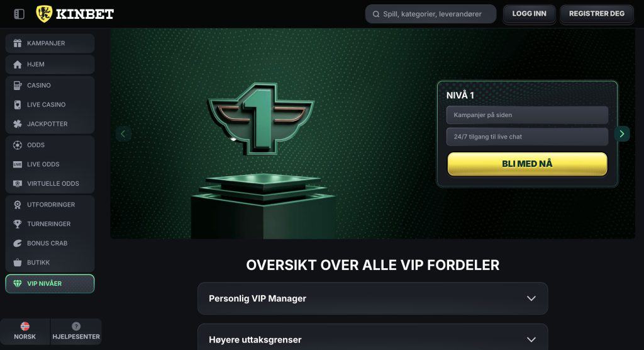Open Kampanjer gift icon in sidebar
The width and height of the screenshot is (644, 350).
click(x=17, y=43)
